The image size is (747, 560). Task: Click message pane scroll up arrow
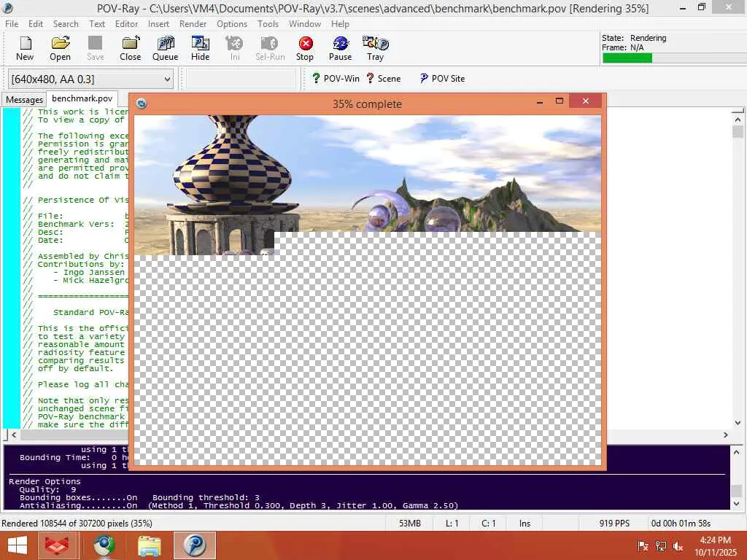737,452
